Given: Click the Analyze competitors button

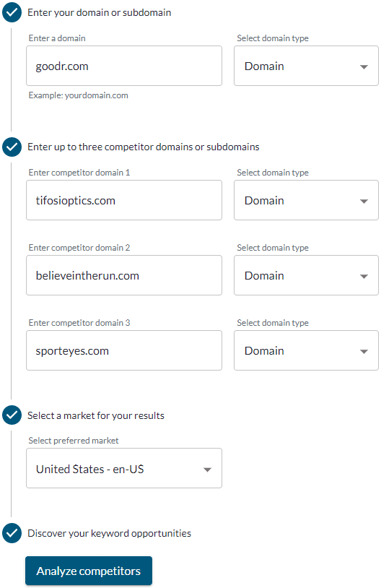Looking at the screenshot, I should (x=89, y=571).
